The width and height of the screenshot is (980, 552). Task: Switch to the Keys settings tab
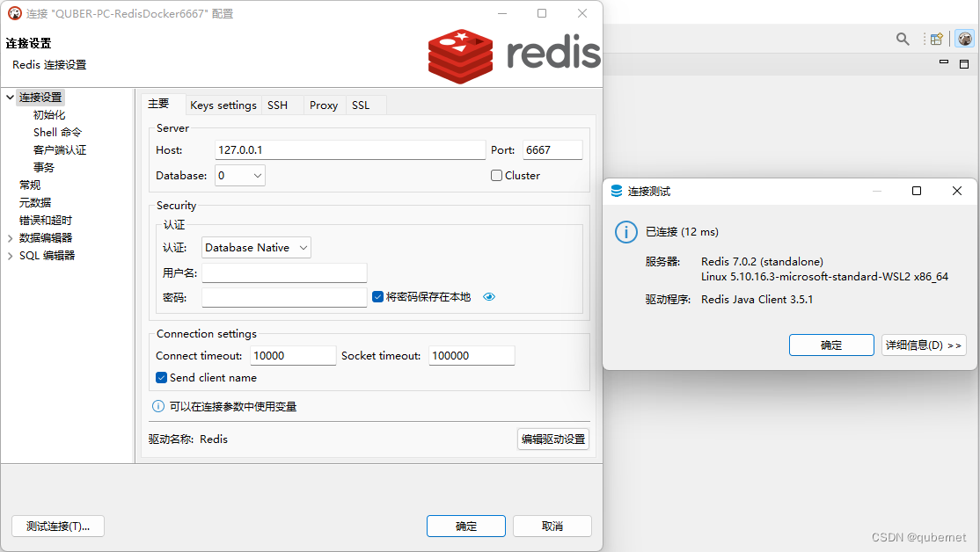(x=223, y=105)
